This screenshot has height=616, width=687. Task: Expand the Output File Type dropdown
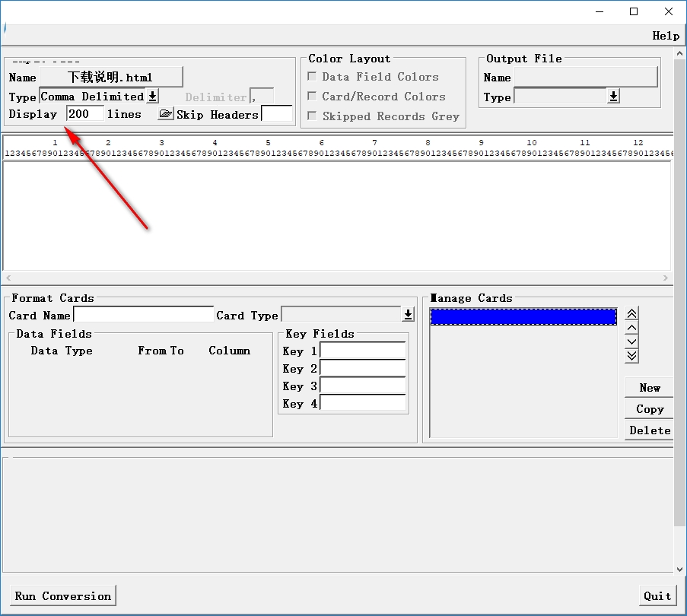(x=613, y=97)
